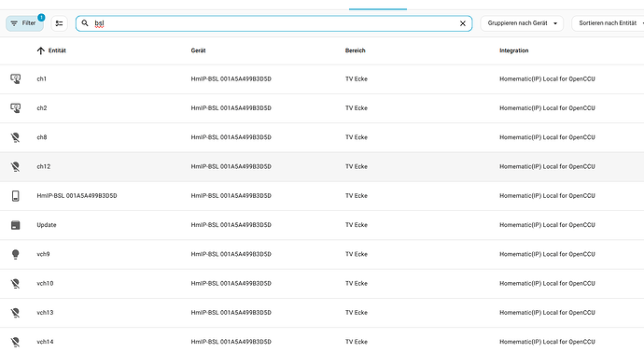644x353 pixels.
Task: Click the Integration cell in the Update row
Action: point(547,225)
